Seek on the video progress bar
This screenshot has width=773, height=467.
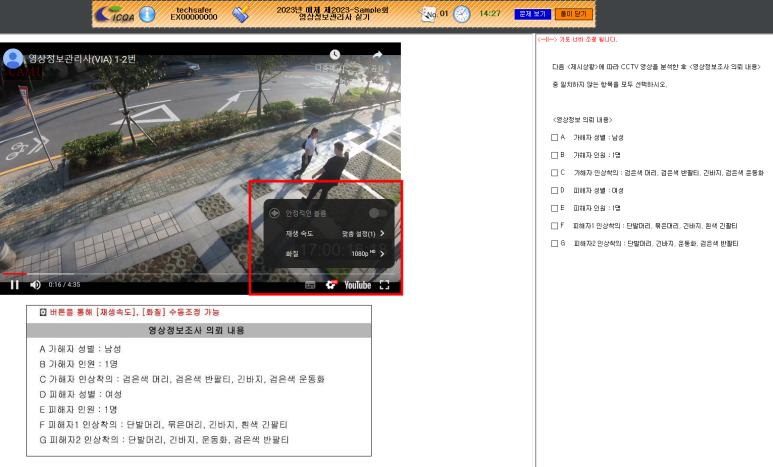[200, 273]
